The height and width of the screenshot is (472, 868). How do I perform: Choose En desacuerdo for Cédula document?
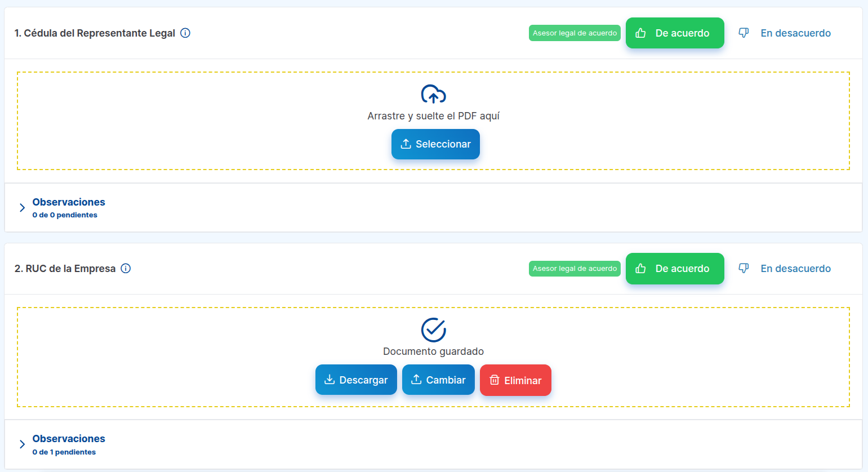(795, 33)
